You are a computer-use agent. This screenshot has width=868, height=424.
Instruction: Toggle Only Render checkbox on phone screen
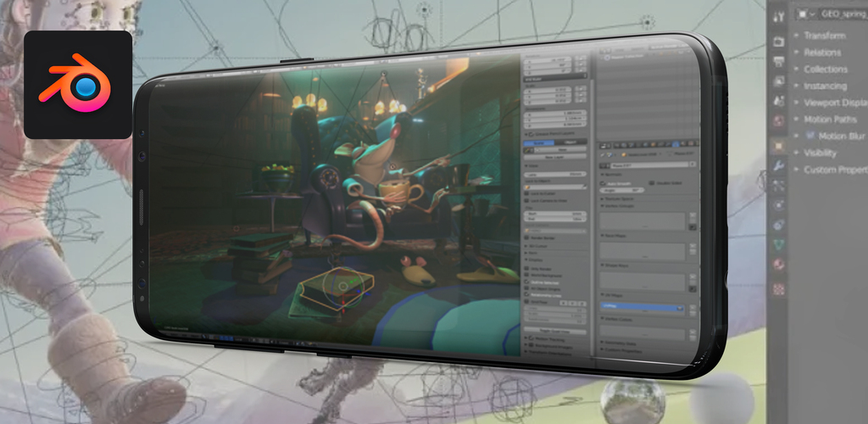click(x=526, y=269)
